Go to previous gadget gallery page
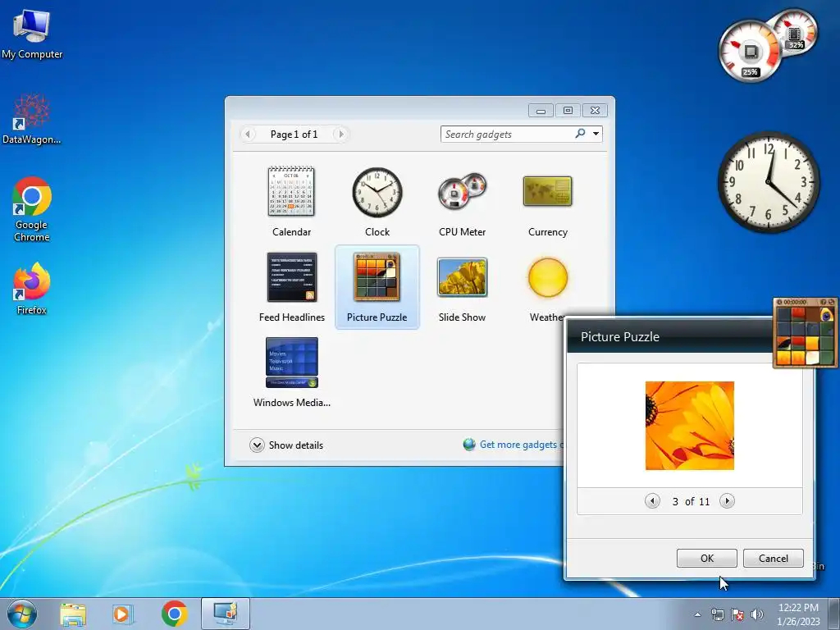This screenshot has width=840, height=630. (x=248, y=134)
